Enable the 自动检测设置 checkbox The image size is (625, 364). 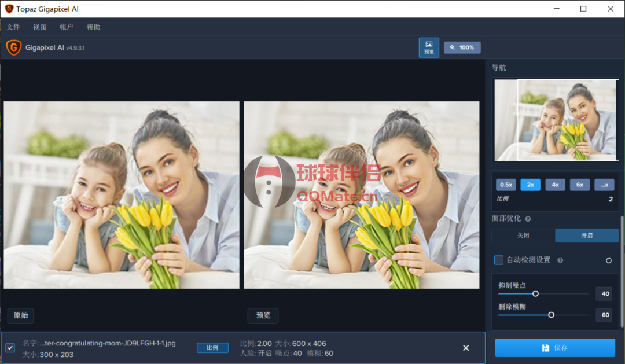498,260
